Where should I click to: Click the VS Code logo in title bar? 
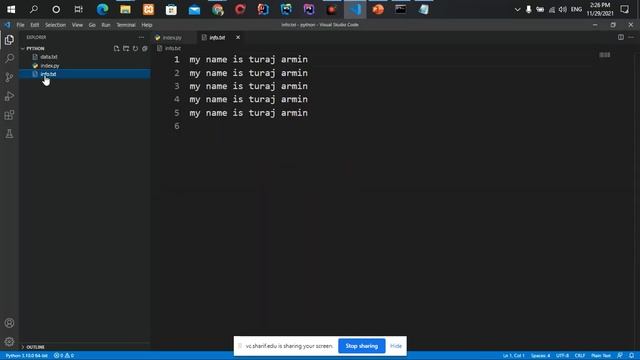(x=7, y=25)
